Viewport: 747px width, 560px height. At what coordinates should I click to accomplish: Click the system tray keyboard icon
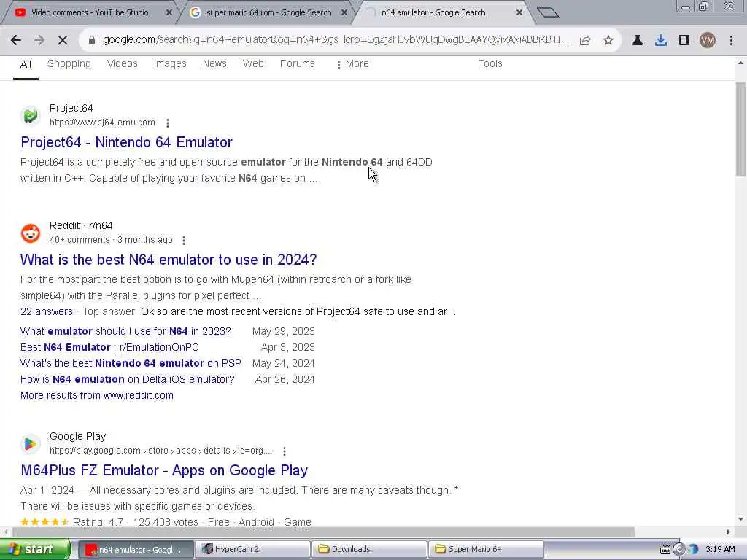click(x=665, y=550)
